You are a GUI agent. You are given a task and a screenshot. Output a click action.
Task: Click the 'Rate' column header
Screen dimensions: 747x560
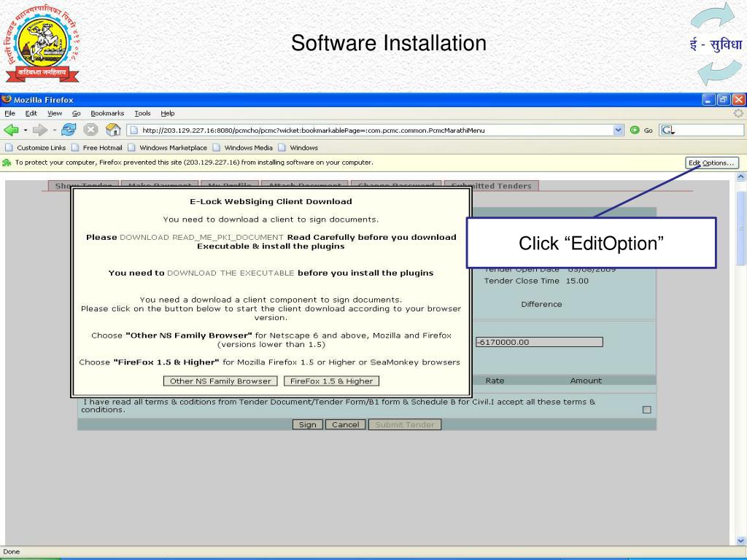pyautogui.click(x=495, y=381)
